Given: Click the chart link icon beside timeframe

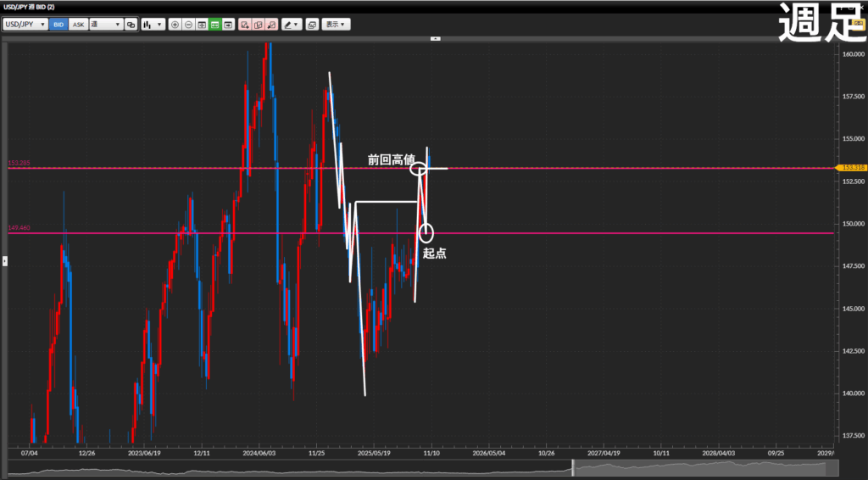Looking at the screenshot, I should [131, 25].
